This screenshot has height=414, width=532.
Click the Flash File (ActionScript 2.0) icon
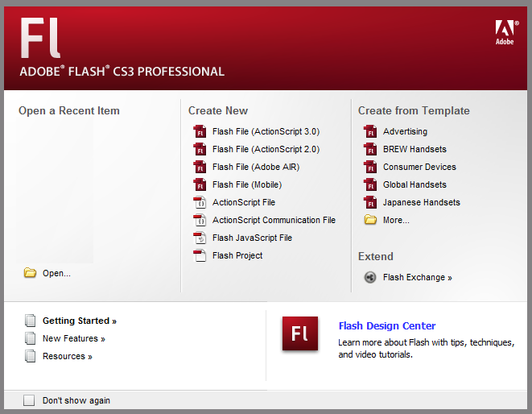coord(200,149)
